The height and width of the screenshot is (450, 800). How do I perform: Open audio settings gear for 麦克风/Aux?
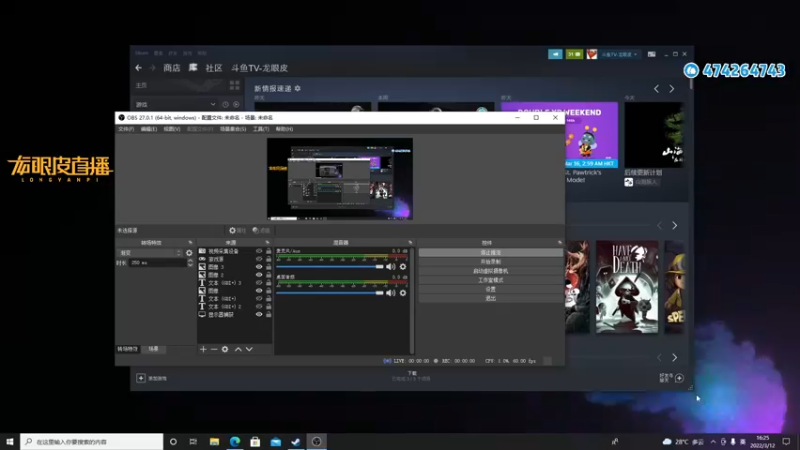[403, 267]
